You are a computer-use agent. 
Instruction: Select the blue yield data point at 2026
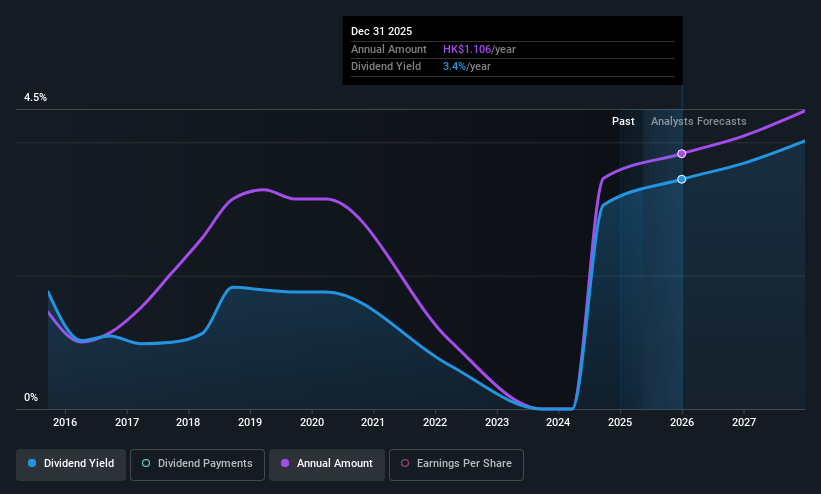point(682,179)
